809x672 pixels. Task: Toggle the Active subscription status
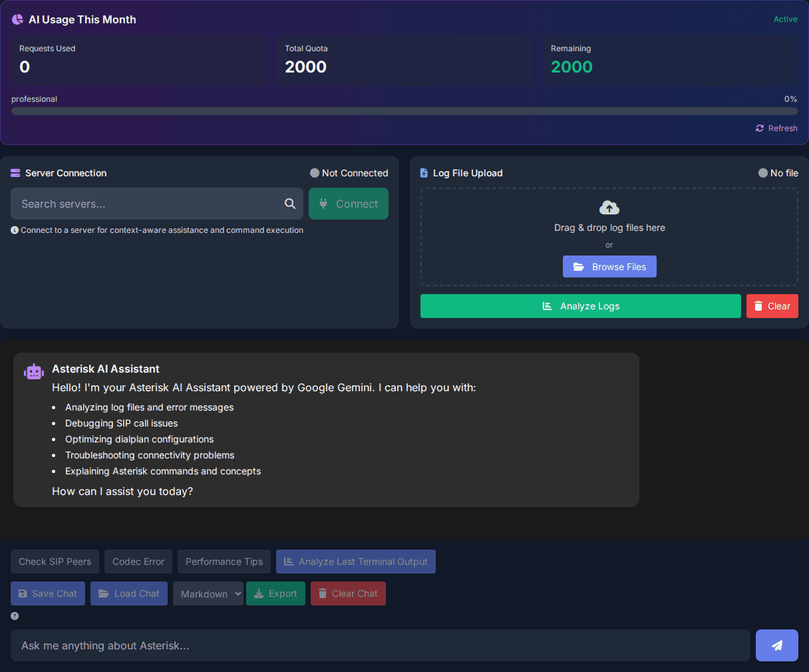[x=785, y=19]
